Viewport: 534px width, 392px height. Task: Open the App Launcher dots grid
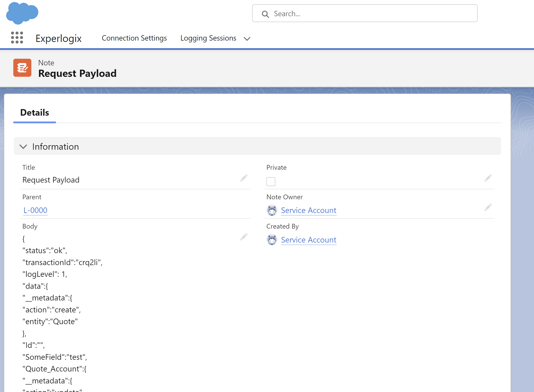(17, 38)
